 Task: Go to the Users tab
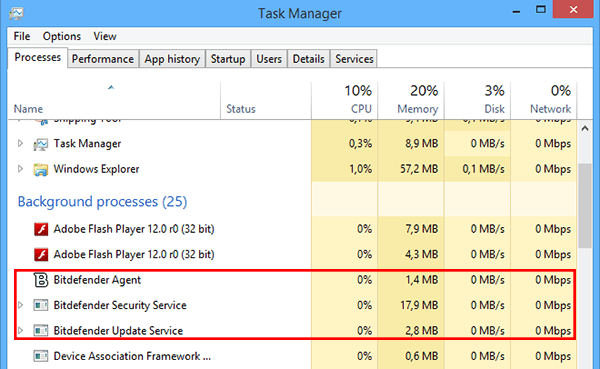coord(269,59)
